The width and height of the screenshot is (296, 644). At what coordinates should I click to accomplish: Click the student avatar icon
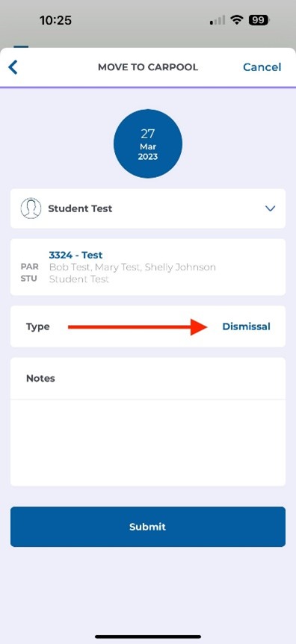[31, 208]
